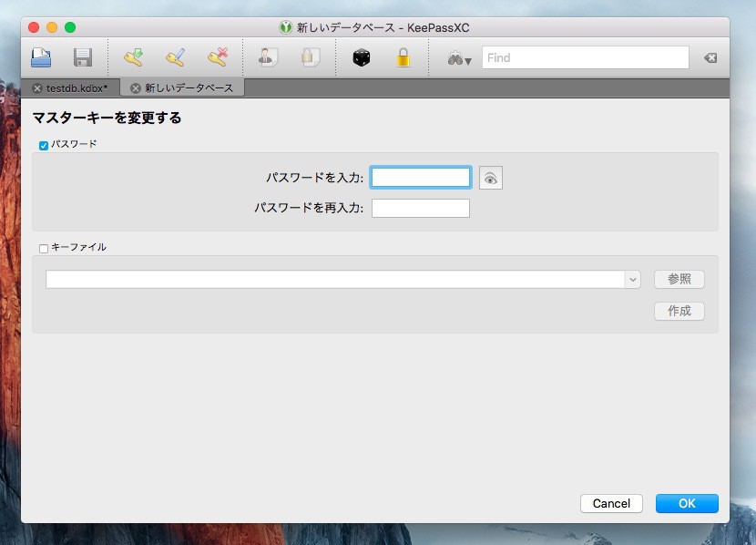The height and width of the screenshot is (545, 756).
Task: Click the save database floppy icon
Action: tap(83, 58)
